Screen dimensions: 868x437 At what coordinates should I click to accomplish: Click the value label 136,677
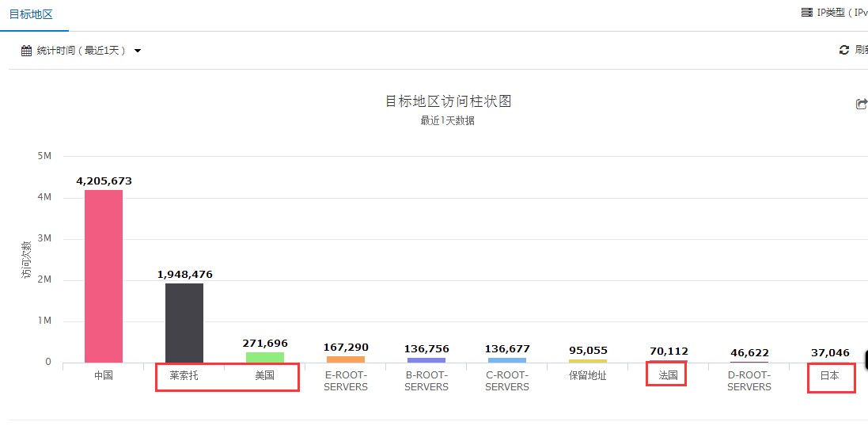pyautogui.click(x=508, y=349)
